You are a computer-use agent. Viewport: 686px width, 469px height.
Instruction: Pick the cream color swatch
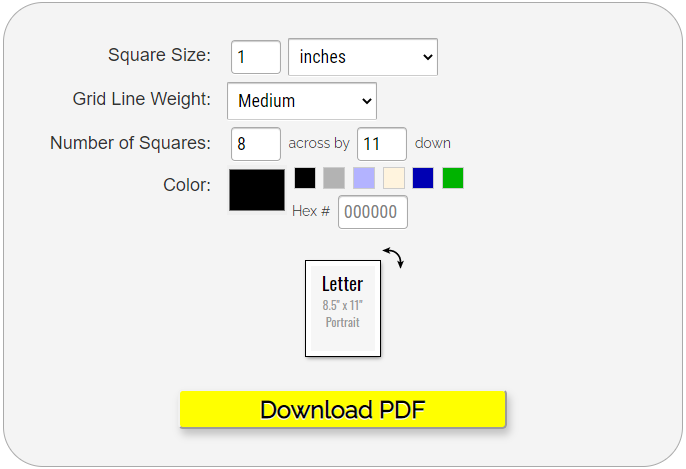pos(394,178)
